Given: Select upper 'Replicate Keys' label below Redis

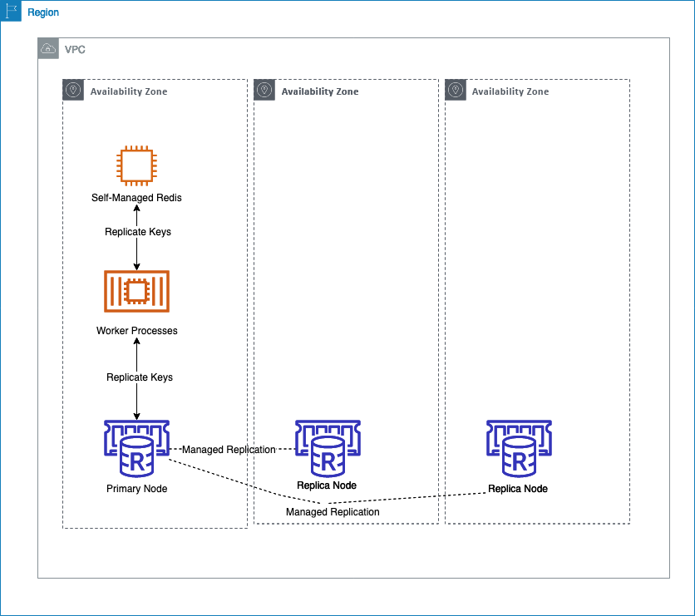Looking at the screenshot, I should 138,232.
